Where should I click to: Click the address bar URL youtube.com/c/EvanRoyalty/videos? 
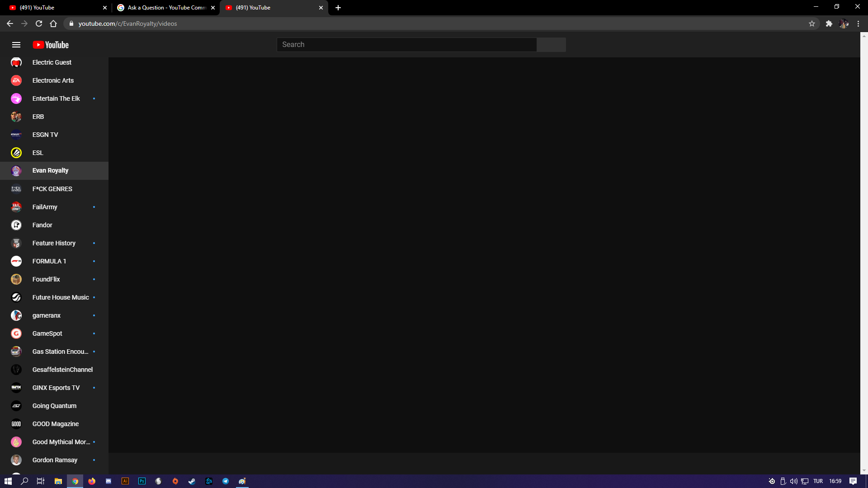click(x=127, y=23)
